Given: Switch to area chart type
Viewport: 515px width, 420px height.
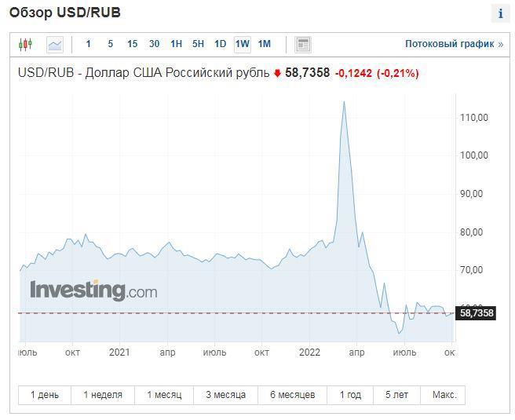Looking at the screenshot, I should coord(54,44).
